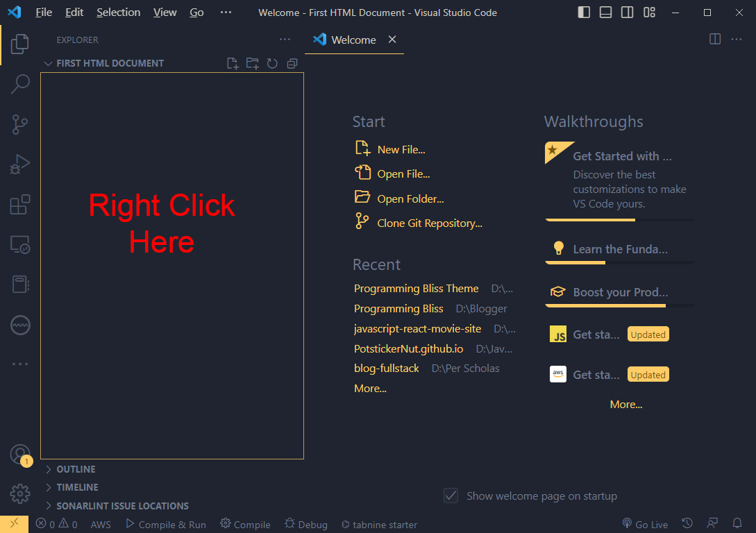Open recent Programming Bliss Theme project

(x=416, y=288)
